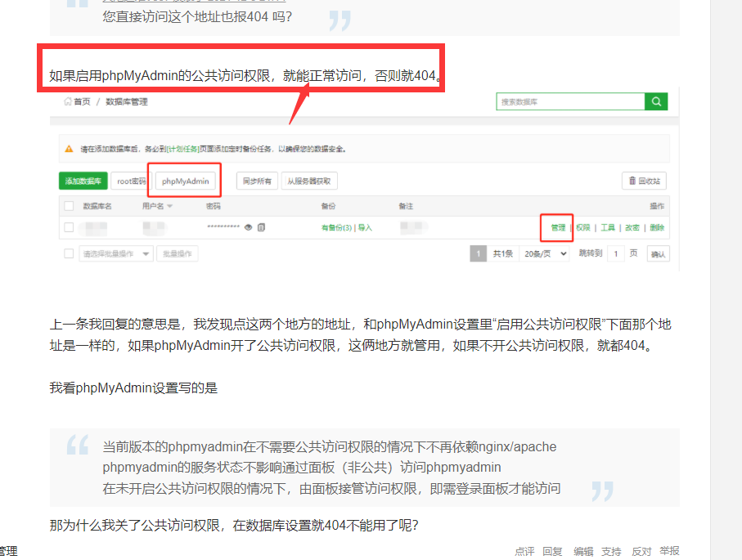Viewport: 742px width, 560px height.
Task: Click the home icon in breadcrumb
Action: pos(68,101)
